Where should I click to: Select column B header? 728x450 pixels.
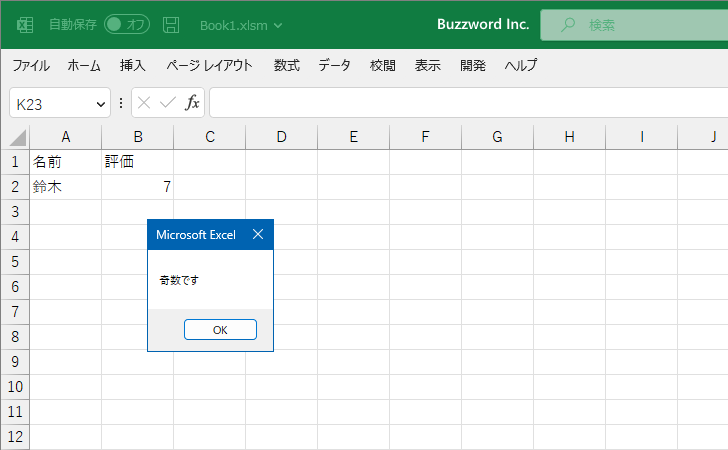pyautogui.click(x=137, y=137)
